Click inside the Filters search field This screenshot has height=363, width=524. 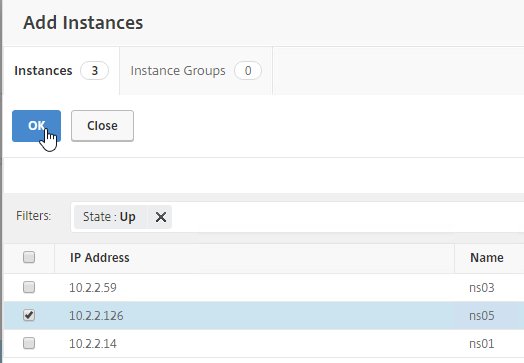coord(348,217)
